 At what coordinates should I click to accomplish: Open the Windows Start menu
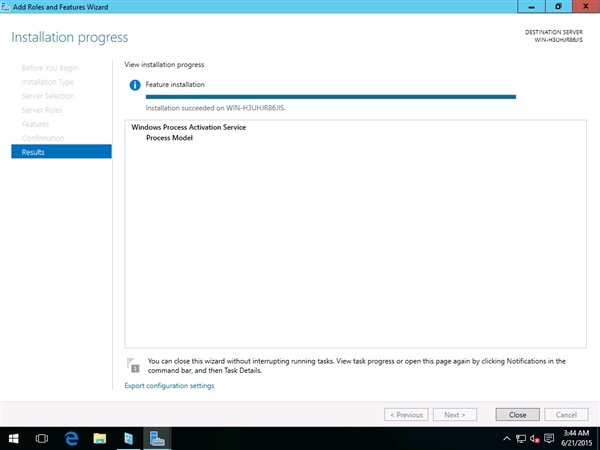(14, 439)
